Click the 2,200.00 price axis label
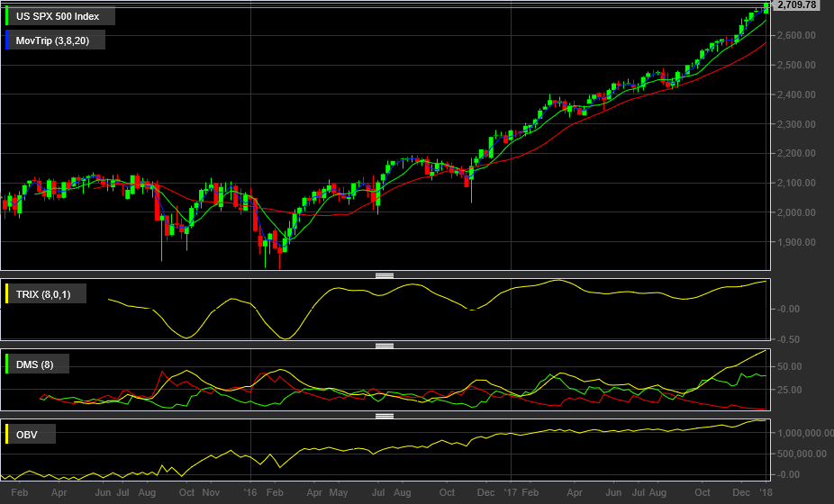 796,153
